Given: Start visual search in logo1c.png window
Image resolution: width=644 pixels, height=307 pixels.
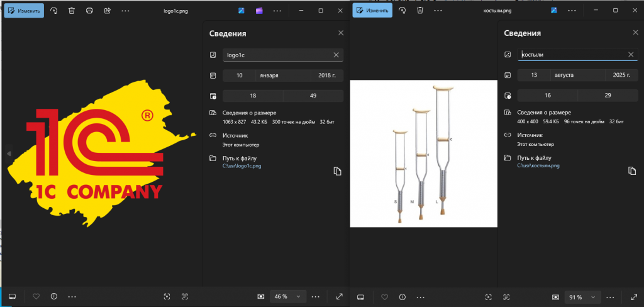Looking at the screenshot, I should click(x=167, y=296).
